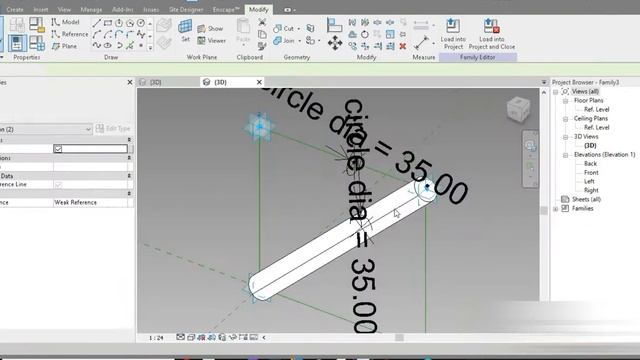Collapse the Floor Plans node

[x=565, y=101]
